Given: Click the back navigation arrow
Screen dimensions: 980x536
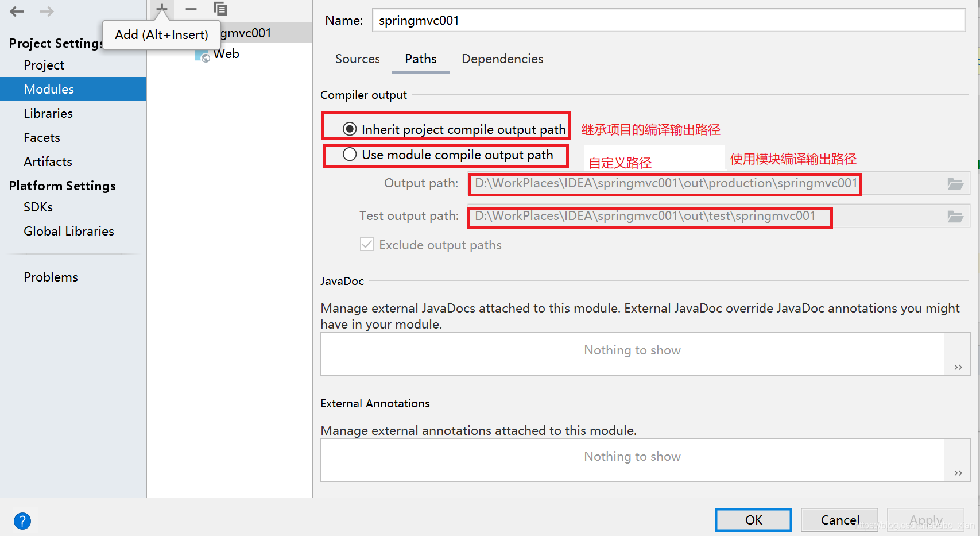Looking at the screenshot, I should coord(17,11).
